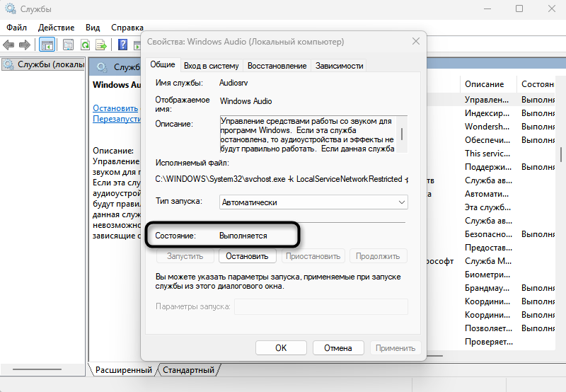Switch to the Общие tab
The width and height of the screenshot is (566, 392).
point(163,64)
